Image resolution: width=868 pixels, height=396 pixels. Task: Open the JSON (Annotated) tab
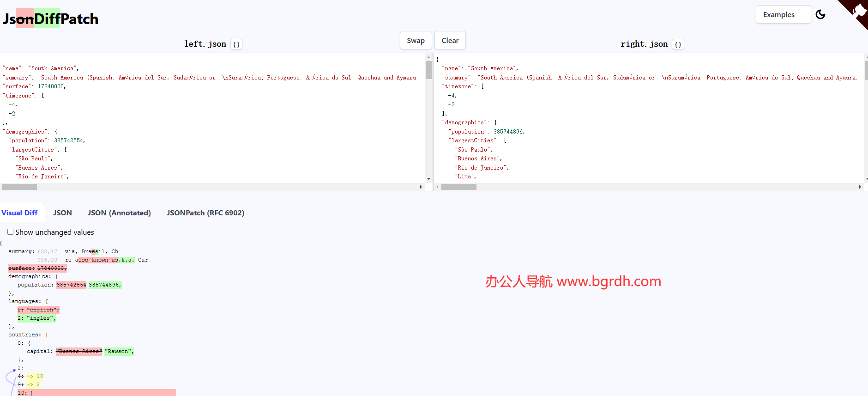point(119,213)
